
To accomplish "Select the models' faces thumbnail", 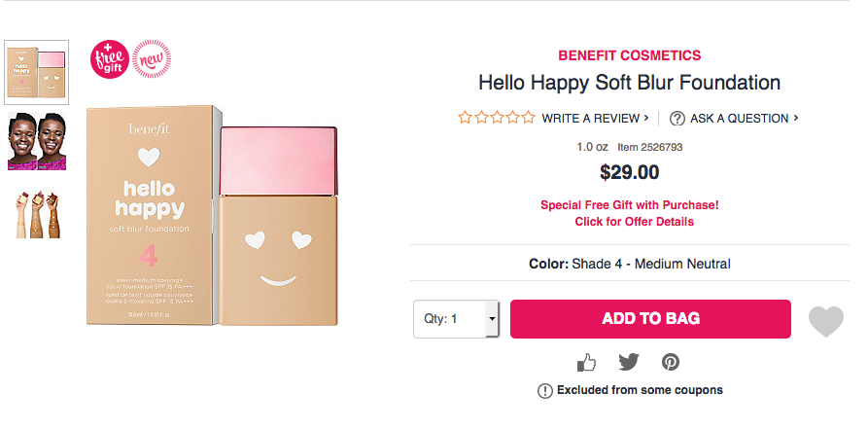I will coord(37,141).
